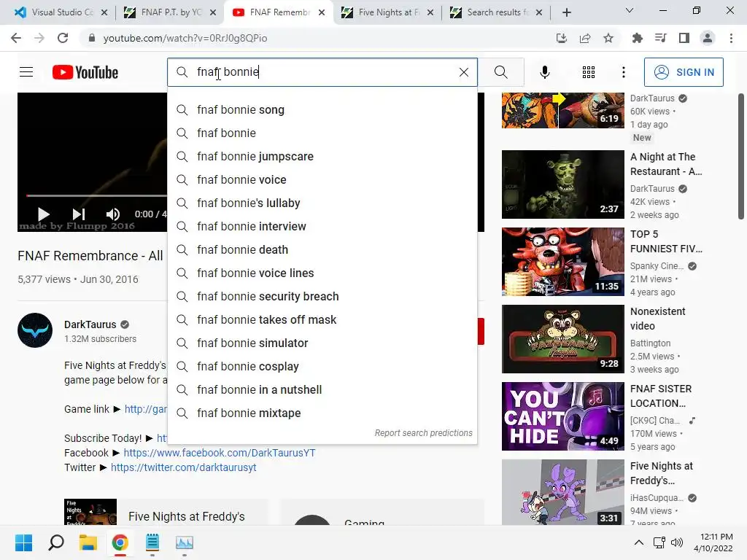Open the Nonexistent video title
Image resolution: width=747 pixels, height=560 pixels.
pyautogui.click(x=657, y=319)
